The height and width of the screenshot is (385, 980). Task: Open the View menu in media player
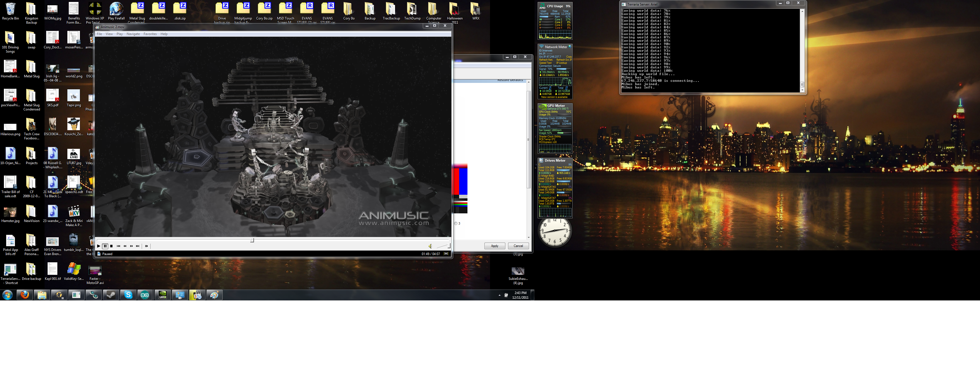[x=109, y=34]
